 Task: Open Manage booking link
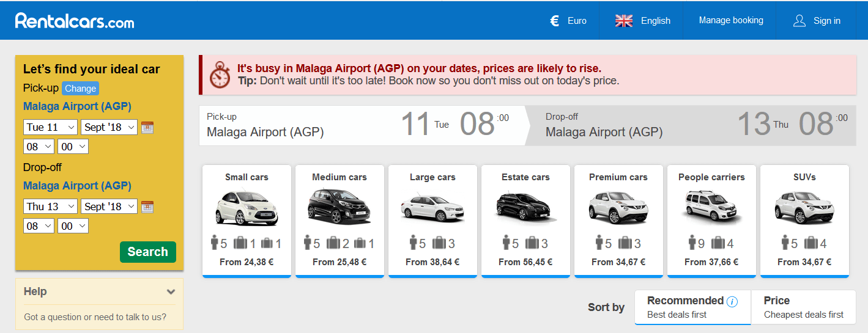[731, 20]
